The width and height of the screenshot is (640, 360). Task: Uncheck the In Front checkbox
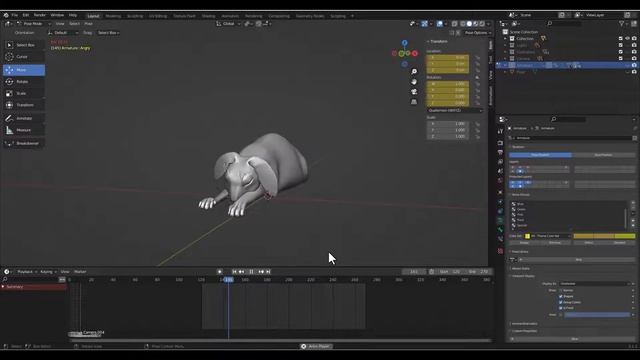coord(561,308)
